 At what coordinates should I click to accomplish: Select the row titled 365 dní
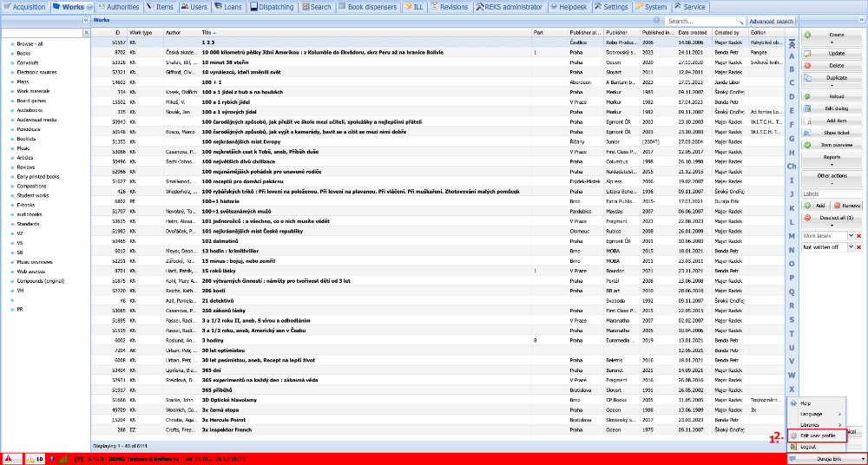pos(437,370)
